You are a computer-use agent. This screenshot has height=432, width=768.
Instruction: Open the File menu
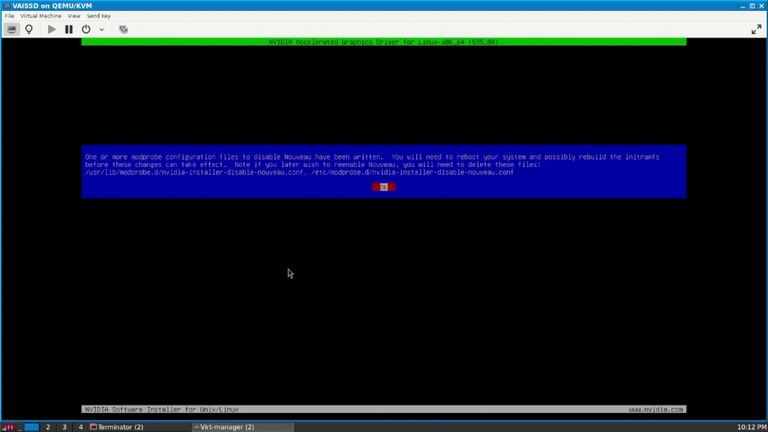coord(9,16)
